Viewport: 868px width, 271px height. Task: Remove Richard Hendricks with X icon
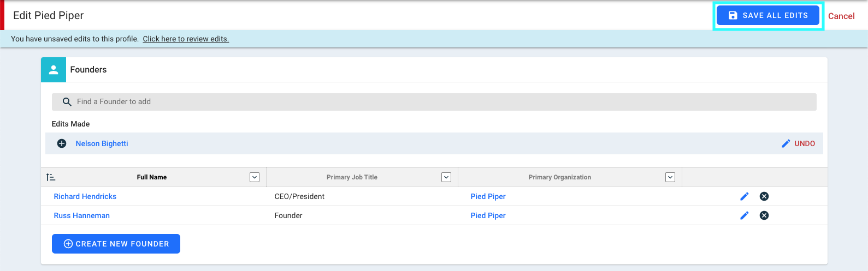764,196
